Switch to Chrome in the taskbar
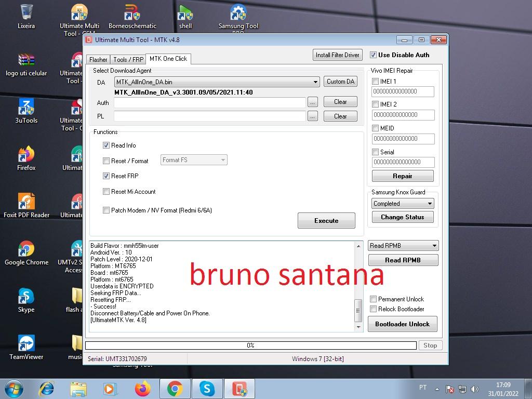This screenshot has height=399, width=532. pos(175,389)
